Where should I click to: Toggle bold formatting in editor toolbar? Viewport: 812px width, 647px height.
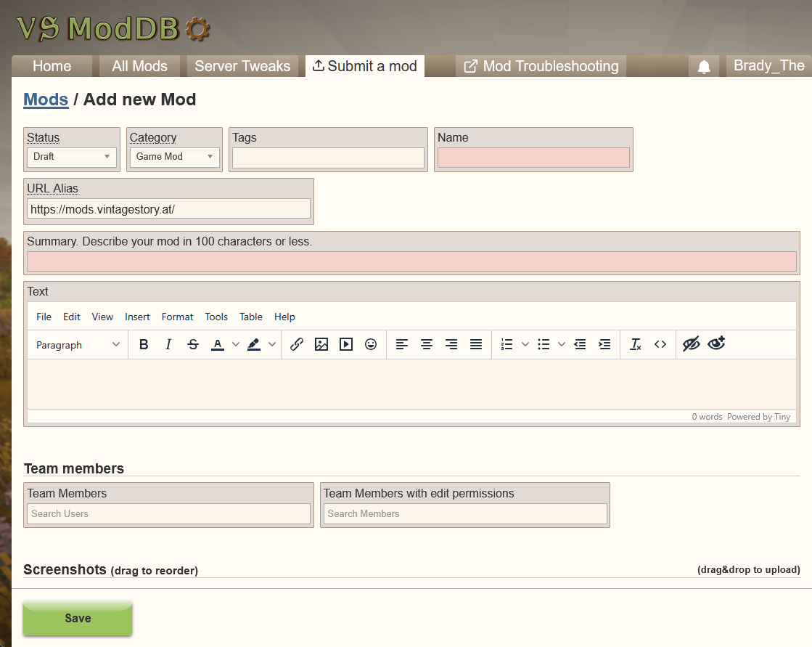point(144,345)
